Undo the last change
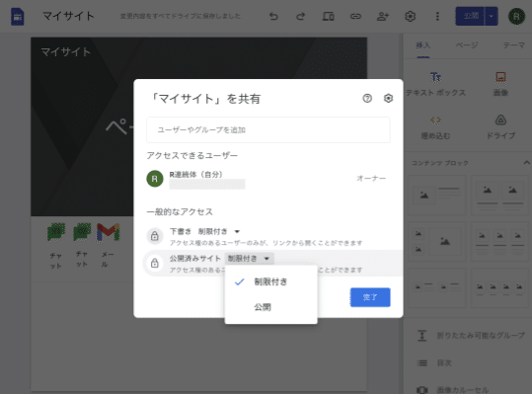Viewport: 532px width, 394px height. (273, 16)
